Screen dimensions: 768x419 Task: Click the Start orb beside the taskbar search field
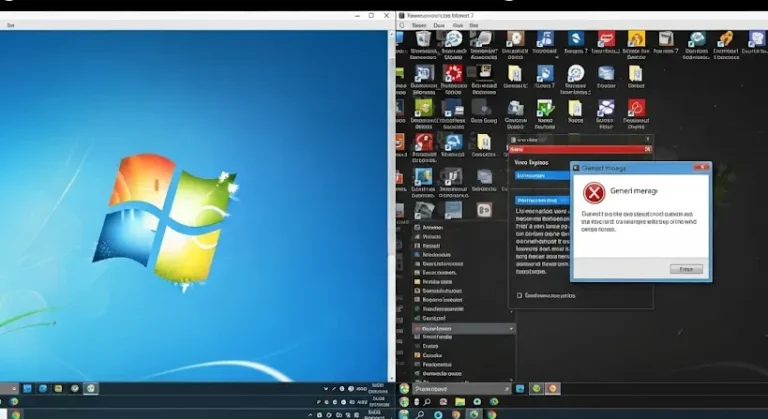point(404,389)
